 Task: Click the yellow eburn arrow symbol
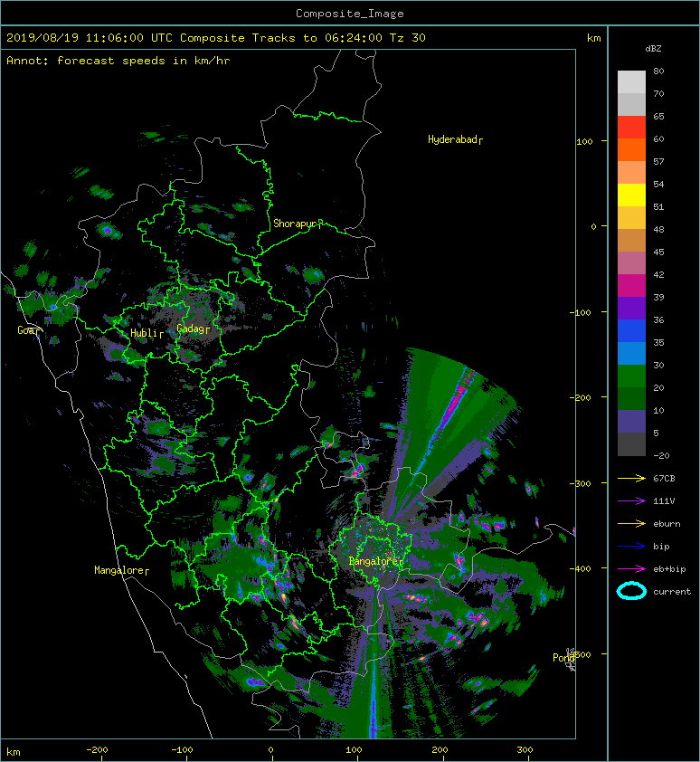point(631,524)
